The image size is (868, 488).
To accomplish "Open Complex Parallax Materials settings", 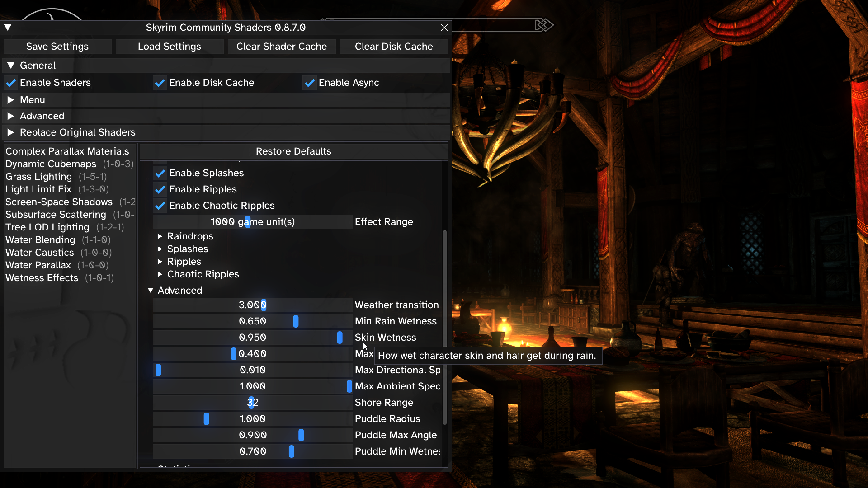I will pyautogui.click(x=67, y=151).
